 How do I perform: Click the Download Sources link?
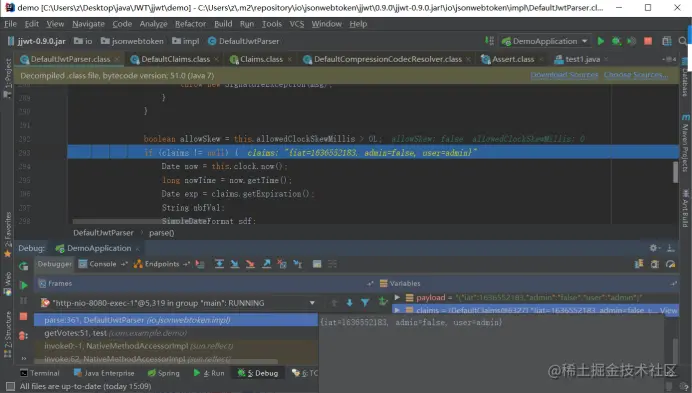point(564,75)
